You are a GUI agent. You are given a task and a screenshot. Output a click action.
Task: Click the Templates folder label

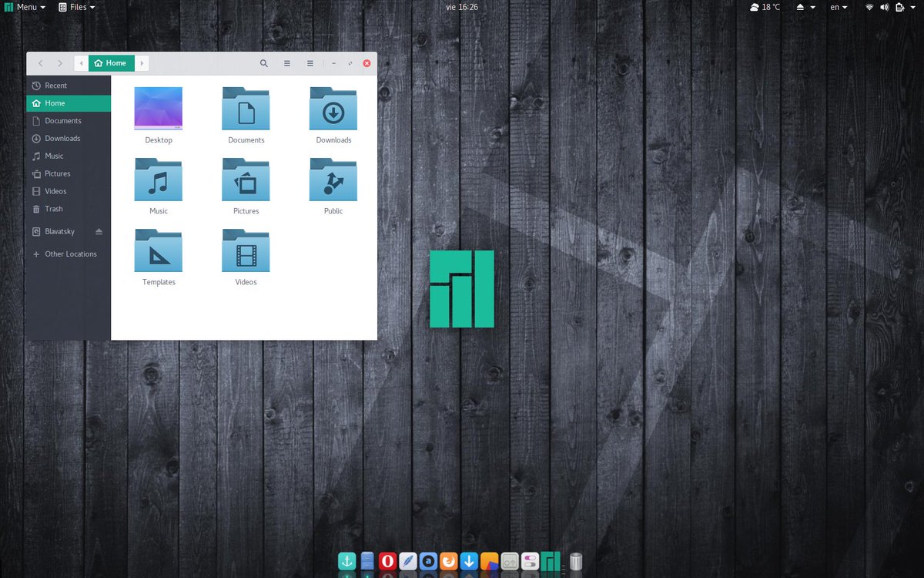coord(159,282)
